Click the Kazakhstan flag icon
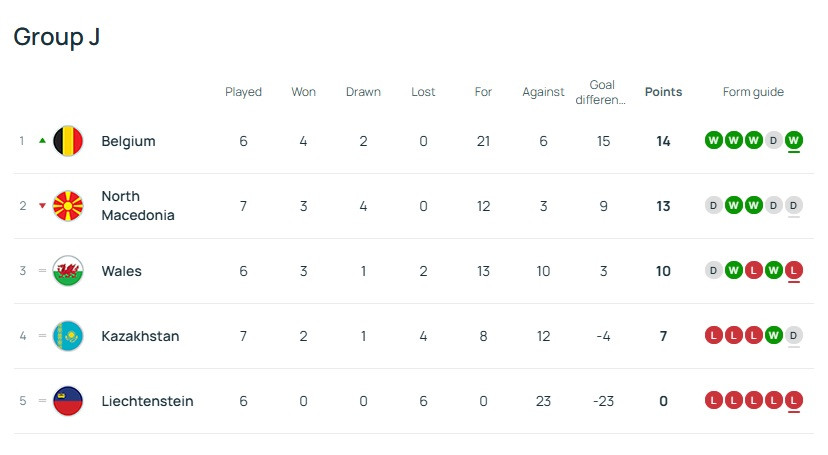Viewport: 828px width, 455px height. 68,336
